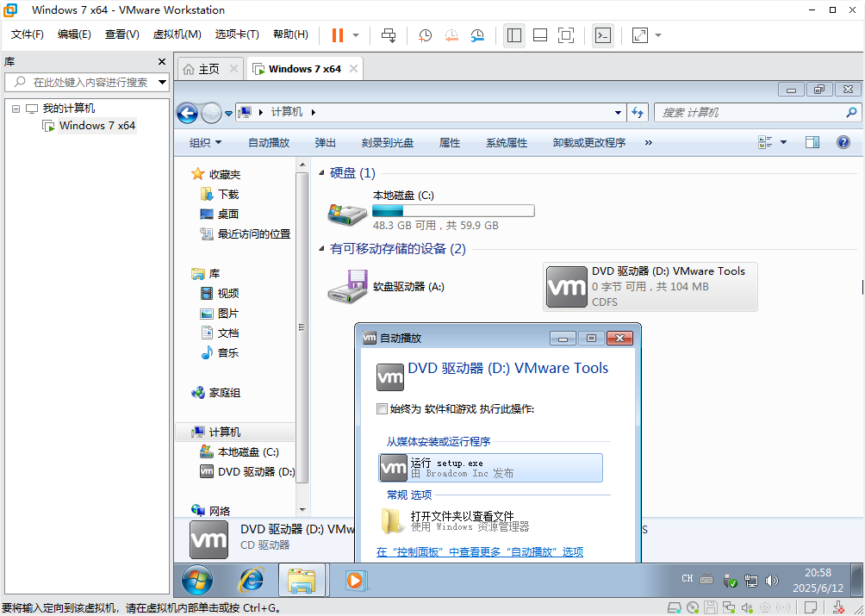Revert VM to previous snapshot
Viewport: 865px width, 616px height.
pyautogui.click(x=451, y=35)
